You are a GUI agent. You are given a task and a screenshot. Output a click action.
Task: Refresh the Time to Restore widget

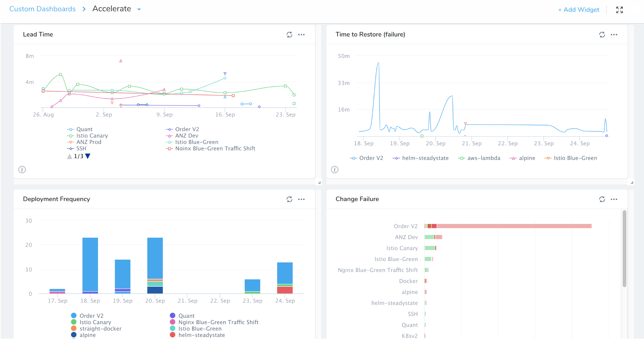[x=602, y=35]
